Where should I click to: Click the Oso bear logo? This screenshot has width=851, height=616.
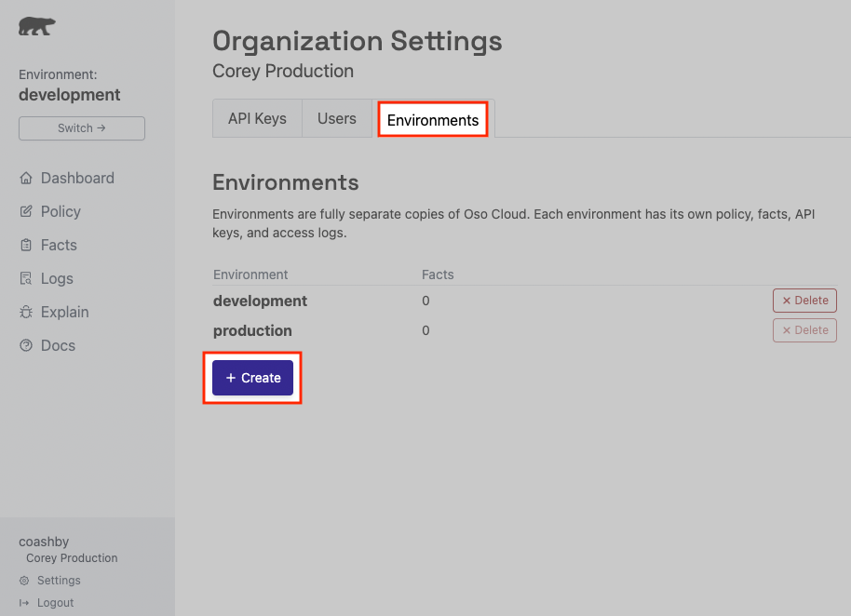pos(36,26)
